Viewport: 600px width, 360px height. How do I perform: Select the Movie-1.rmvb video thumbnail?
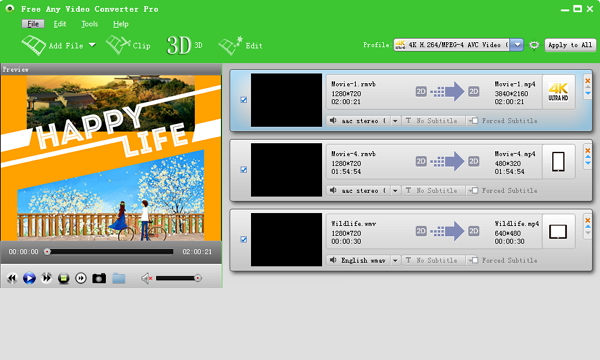point(286,100)
